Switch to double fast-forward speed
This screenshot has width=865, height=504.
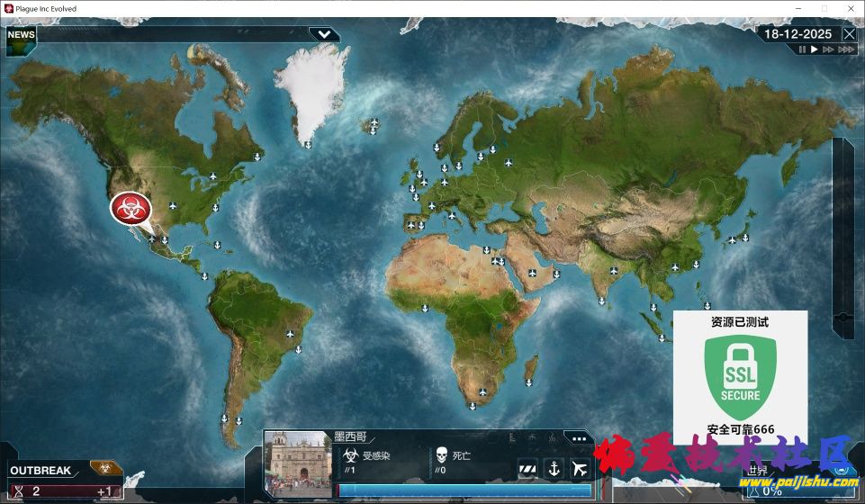(828, 50)
